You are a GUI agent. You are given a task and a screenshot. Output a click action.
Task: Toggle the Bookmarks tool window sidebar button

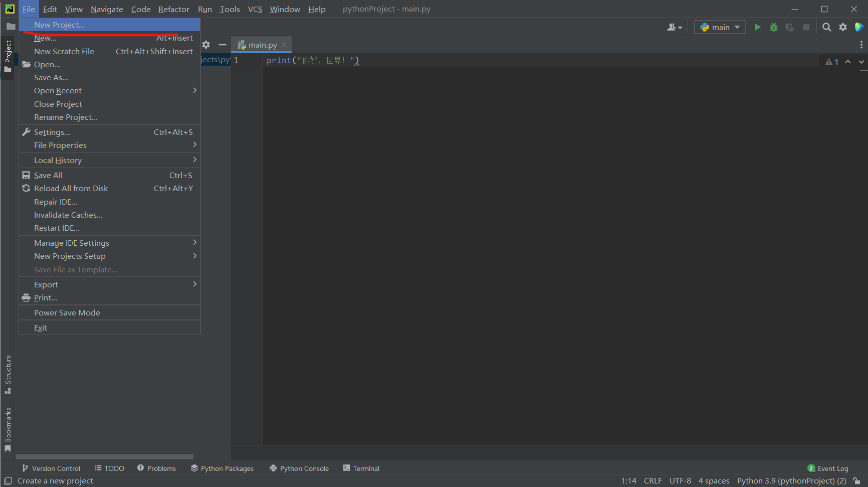(x=8, y=430)
